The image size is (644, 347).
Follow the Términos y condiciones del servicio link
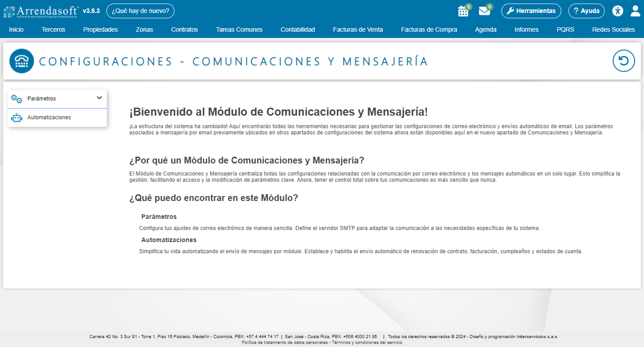click(367, 343)
